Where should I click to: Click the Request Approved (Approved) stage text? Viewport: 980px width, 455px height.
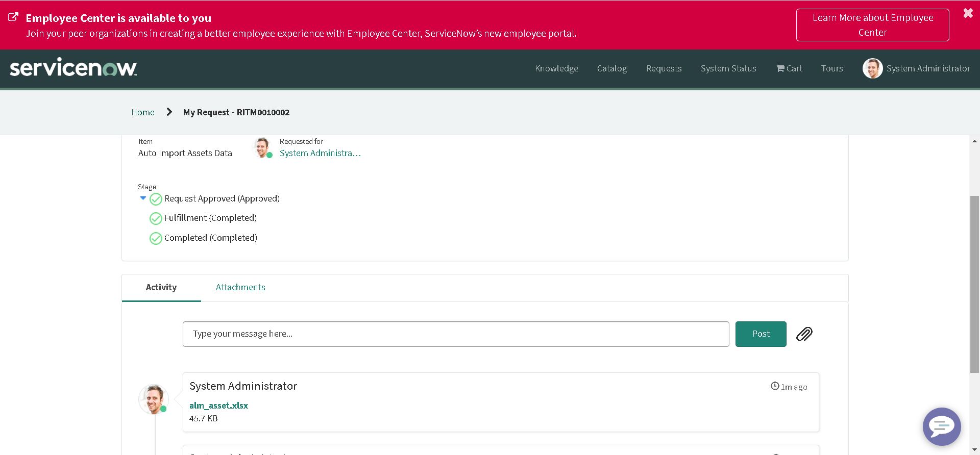pyautogui.click(x=222, y=198)
